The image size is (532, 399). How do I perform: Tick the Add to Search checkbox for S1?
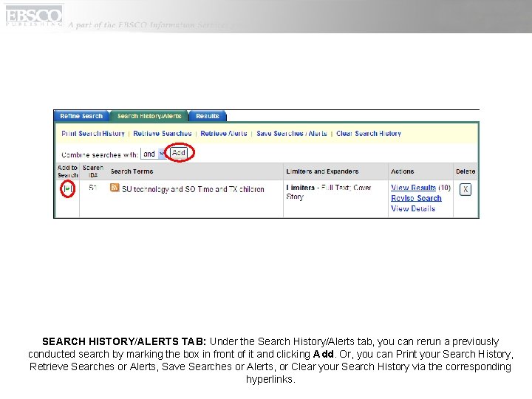67,188
